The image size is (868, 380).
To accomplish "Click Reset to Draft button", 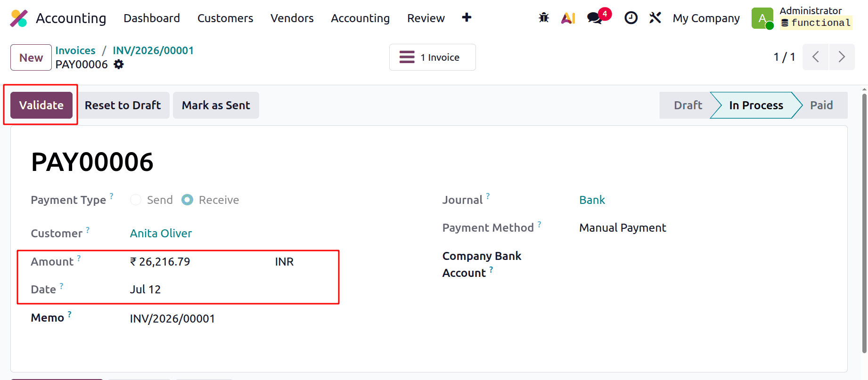I will tap(123, 105).
